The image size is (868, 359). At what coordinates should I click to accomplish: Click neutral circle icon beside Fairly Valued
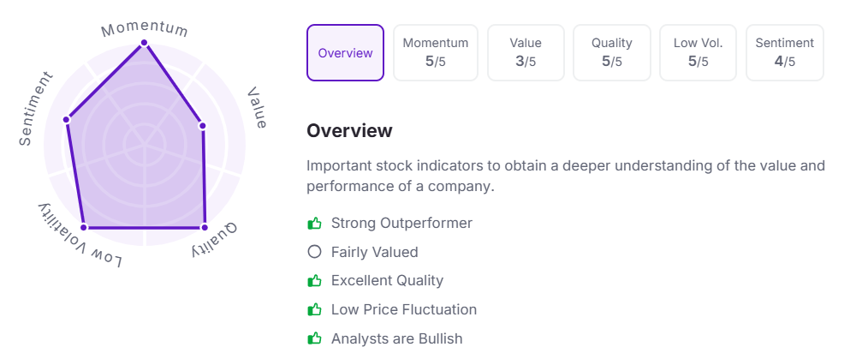(x=314, y=252)
